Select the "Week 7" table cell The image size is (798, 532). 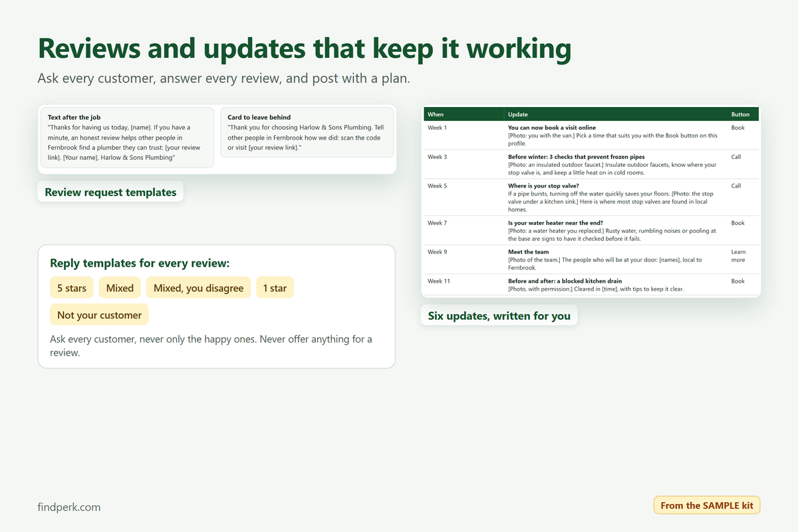tap(464, 231)
